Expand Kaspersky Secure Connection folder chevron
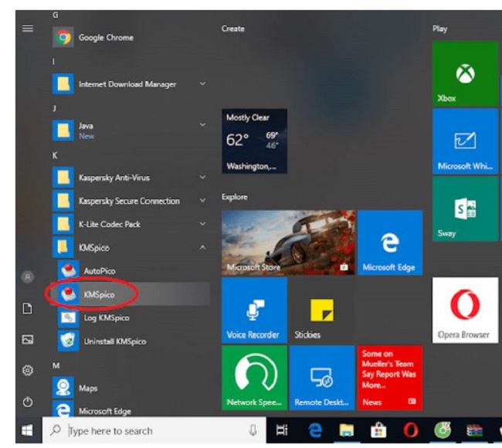Image resolution: width=502 pixels, height=448 pixels. pos(202,201)
